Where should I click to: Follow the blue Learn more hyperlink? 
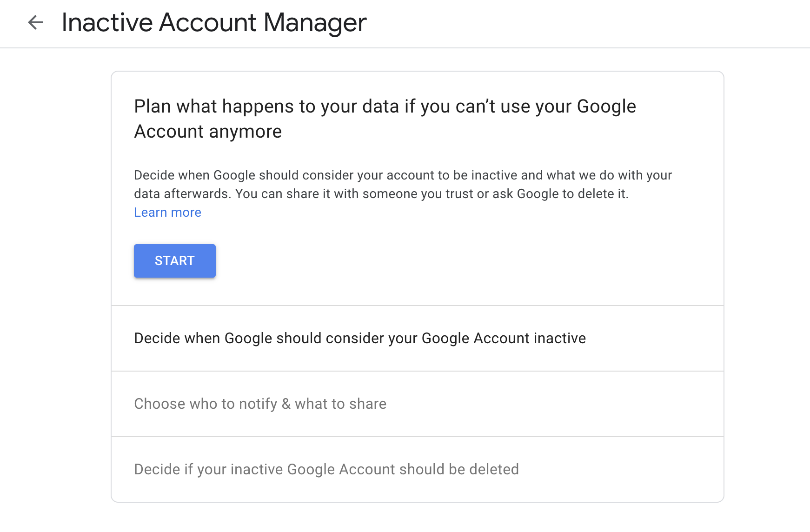coord(167,213)
